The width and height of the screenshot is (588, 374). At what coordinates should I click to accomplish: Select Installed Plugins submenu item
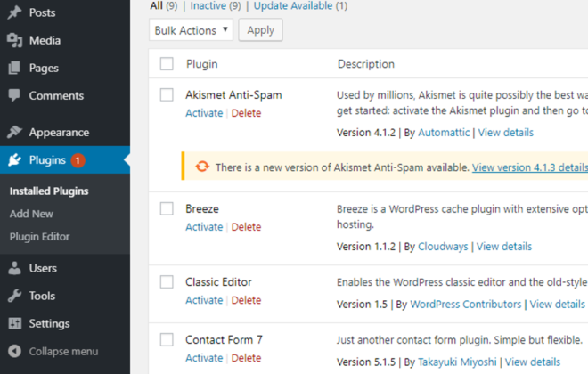tap(49, 191)
